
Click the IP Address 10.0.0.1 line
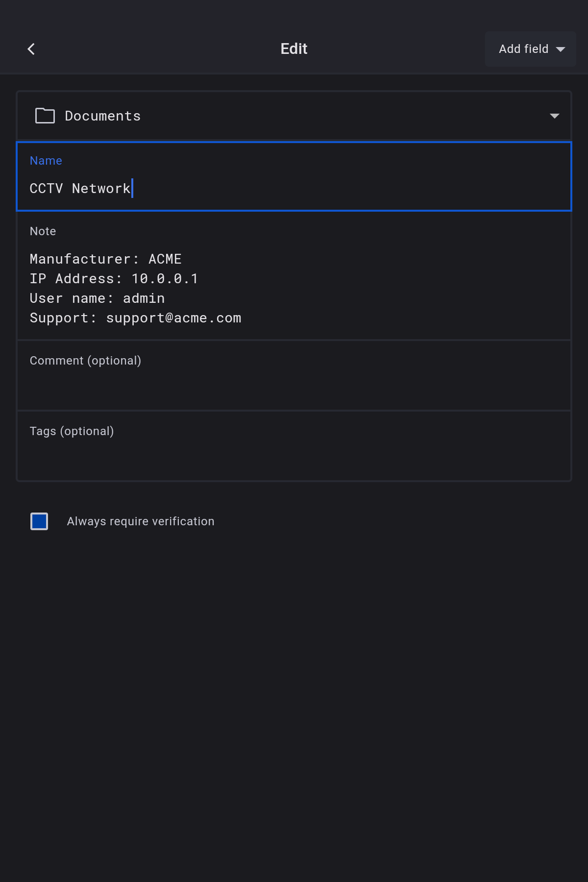click(114, 279)
